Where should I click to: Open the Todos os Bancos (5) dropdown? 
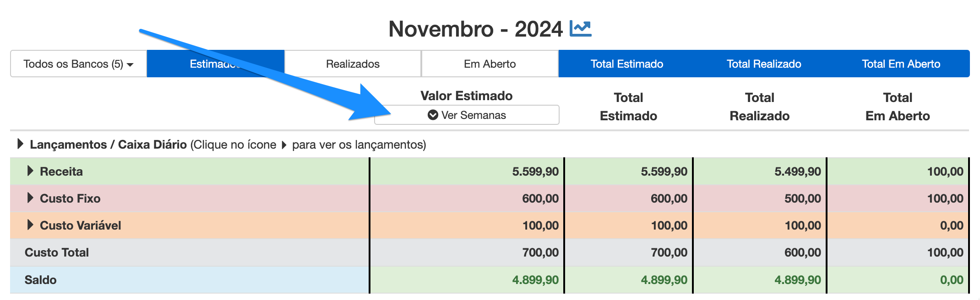tap(78, 64)
